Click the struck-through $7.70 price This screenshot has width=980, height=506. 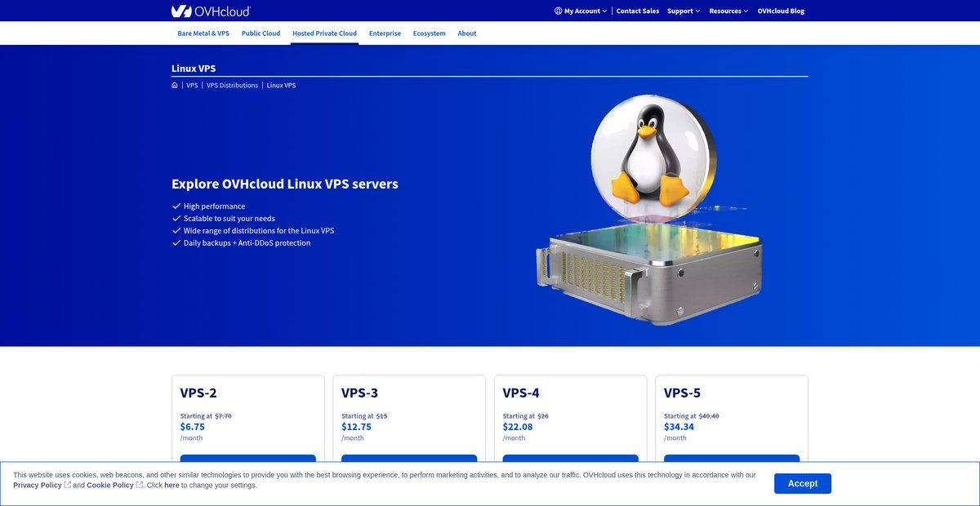[x=223, y=415]
